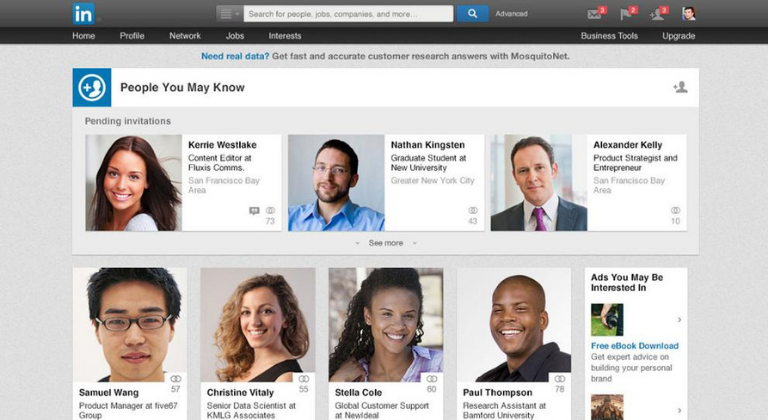
Task: Open the messages envelope icon
Action: (594, 14)
